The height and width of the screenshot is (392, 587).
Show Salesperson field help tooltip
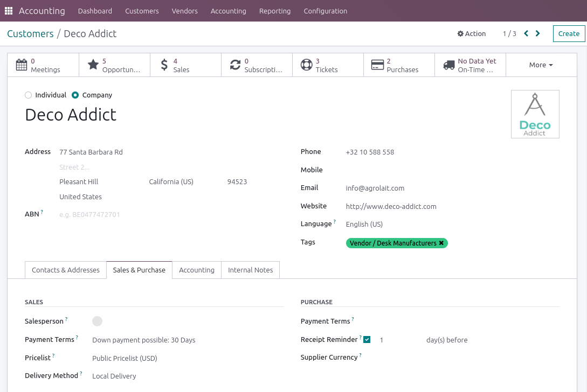pos(66,319)
